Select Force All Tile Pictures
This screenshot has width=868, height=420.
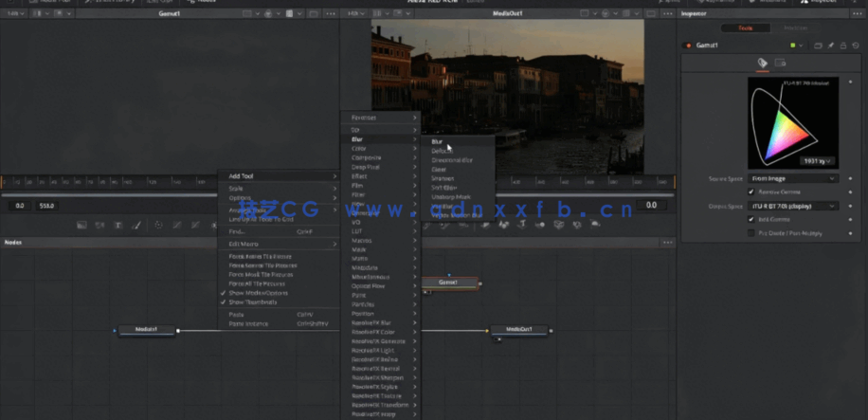coord(279,283)
